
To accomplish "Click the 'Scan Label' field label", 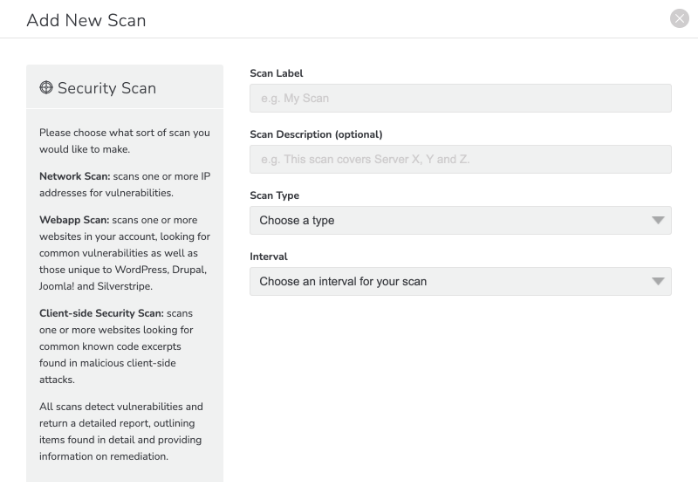I will point(276,73).
